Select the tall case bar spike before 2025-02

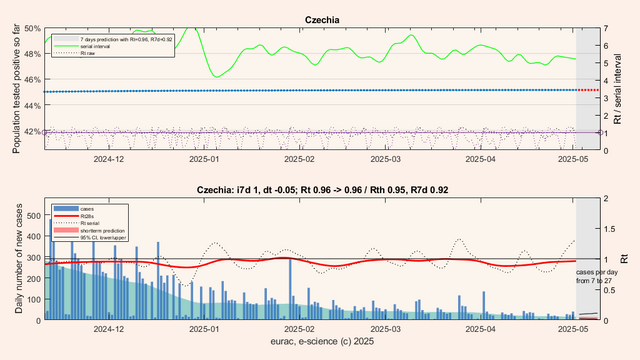(x=290, y=289)
